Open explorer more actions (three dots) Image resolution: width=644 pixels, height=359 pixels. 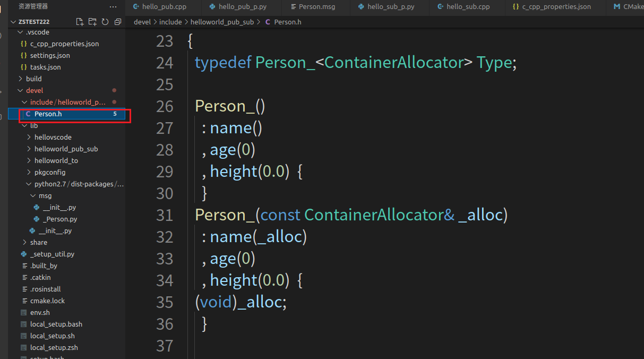[113, 6]
